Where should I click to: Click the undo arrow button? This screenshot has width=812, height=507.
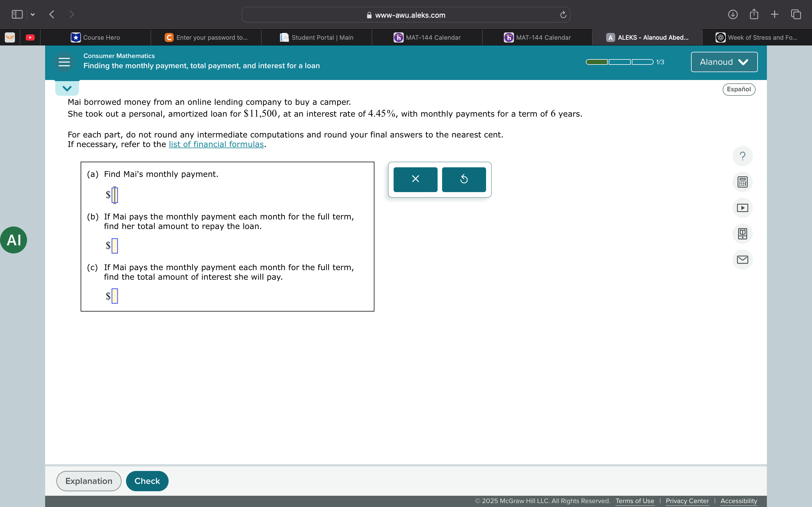464,179
